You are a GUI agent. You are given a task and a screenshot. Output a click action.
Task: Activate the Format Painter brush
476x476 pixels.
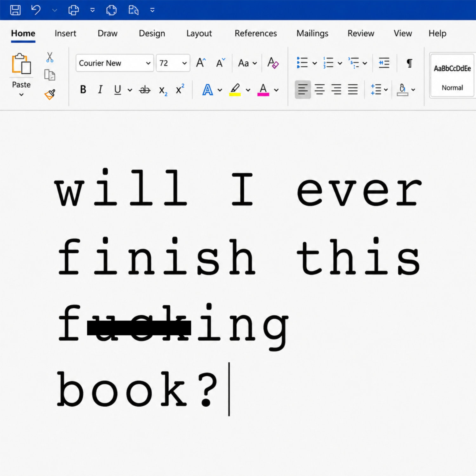coord(50,94)
